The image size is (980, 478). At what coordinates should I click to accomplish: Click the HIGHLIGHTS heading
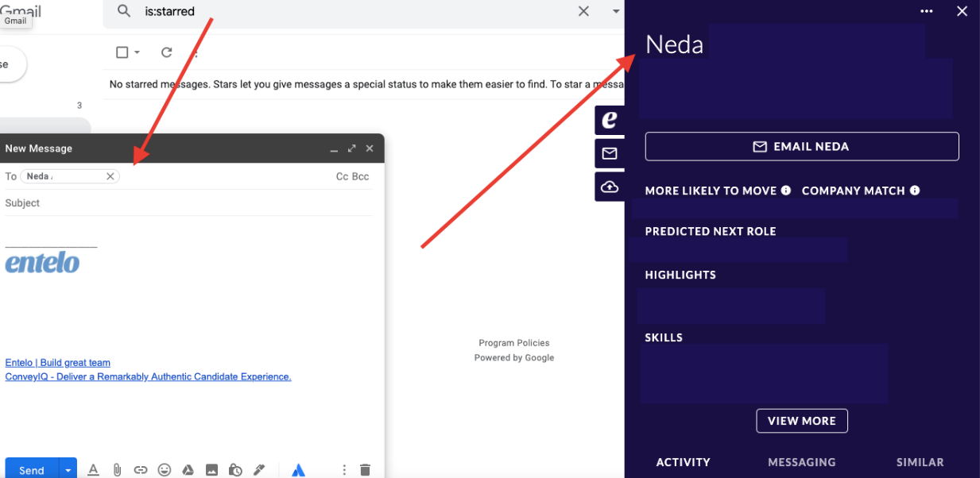[680, 275]
